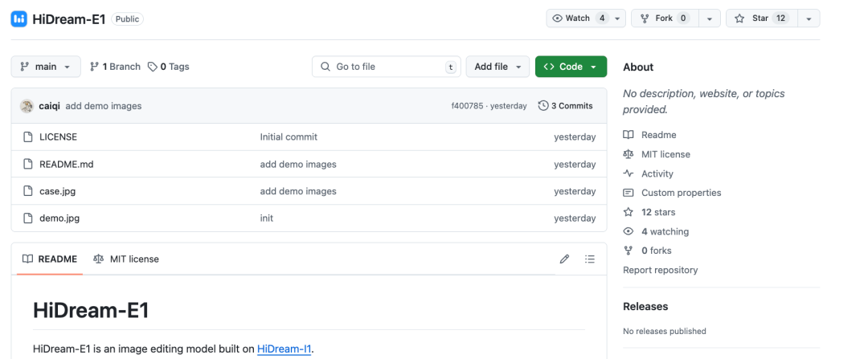Open the 'init' commit message link
This screenshot has width=868, height=359.
266,218
